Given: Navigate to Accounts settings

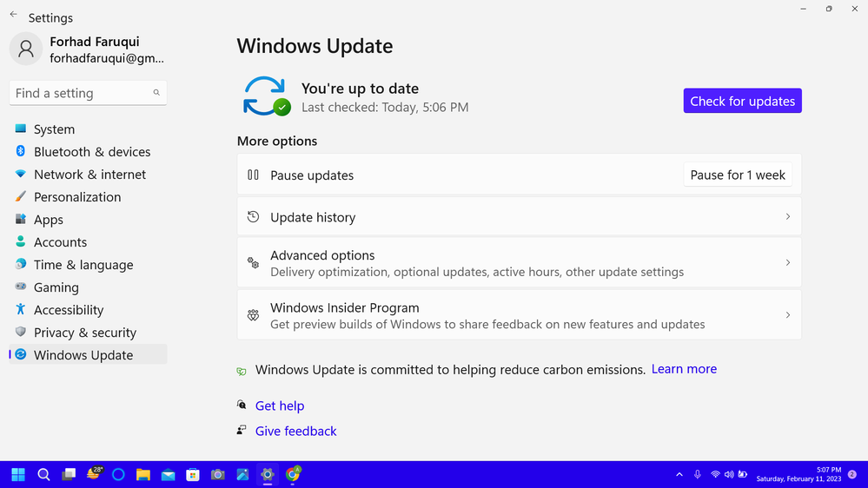Looking at the screenshot, I should (x=88, y=242).
